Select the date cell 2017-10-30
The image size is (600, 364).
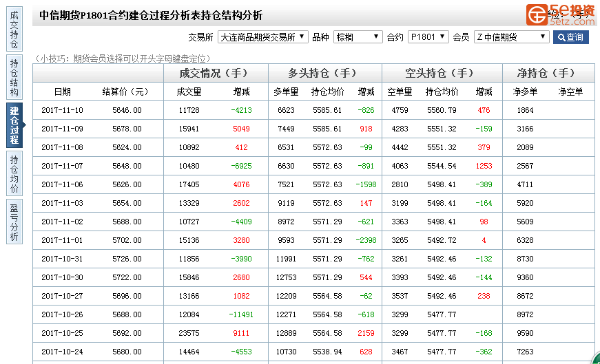point(62,277)
